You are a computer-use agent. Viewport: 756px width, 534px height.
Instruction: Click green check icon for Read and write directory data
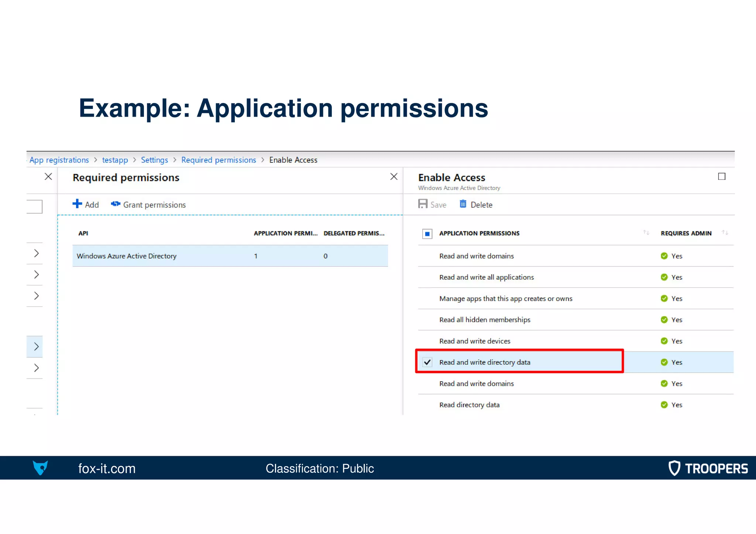pos(664,362)
